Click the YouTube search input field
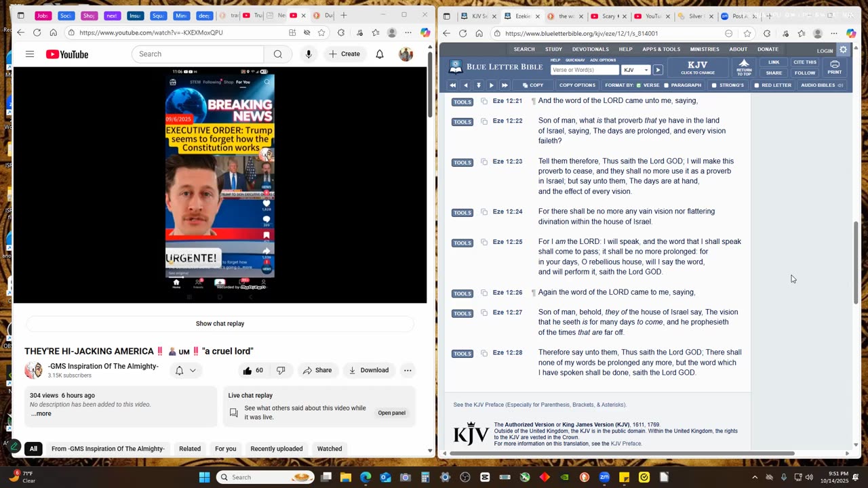868x488 pixels. click(x=198, y=54)
